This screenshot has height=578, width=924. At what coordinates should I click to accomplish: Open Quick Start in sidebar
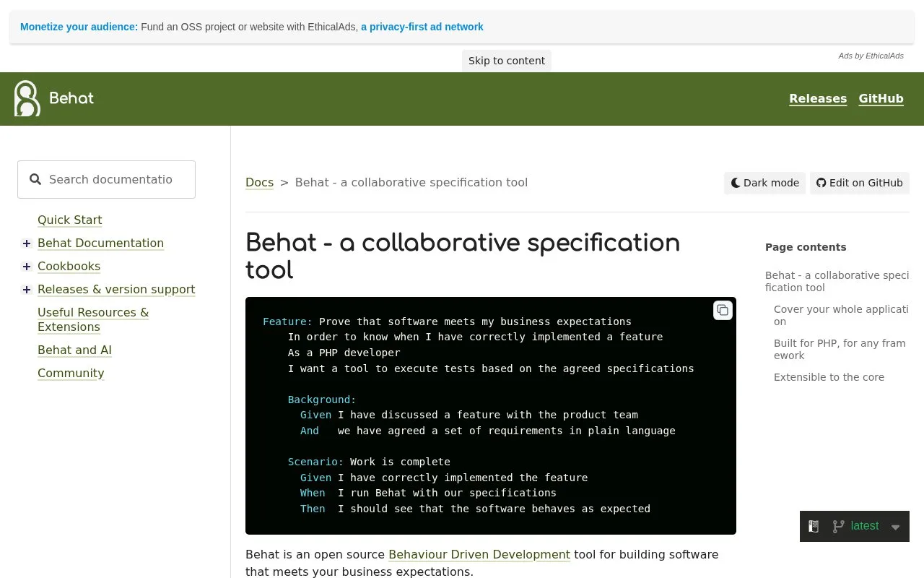click(69, 220)
